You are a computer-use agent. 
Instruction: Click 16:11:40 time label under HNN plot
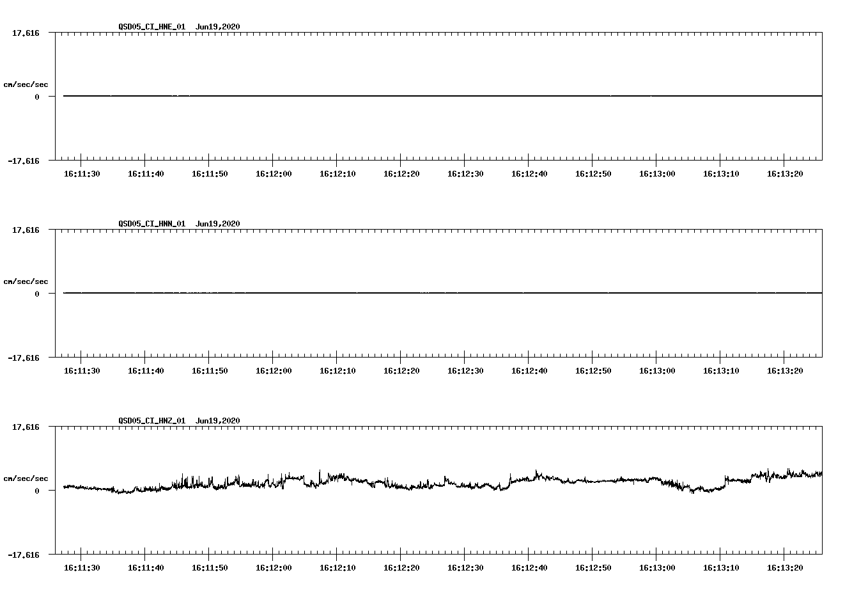click(x=146, y=371)
